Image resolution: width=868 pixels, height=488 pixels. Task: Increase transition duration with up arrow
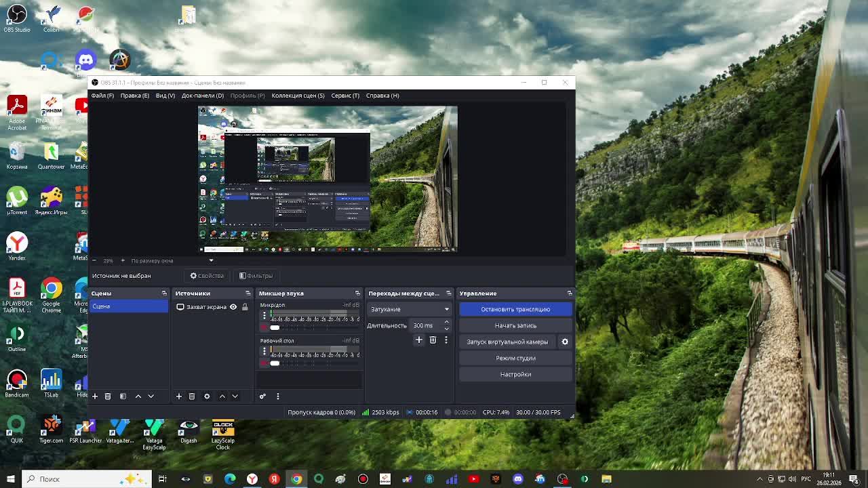point(446,323)
